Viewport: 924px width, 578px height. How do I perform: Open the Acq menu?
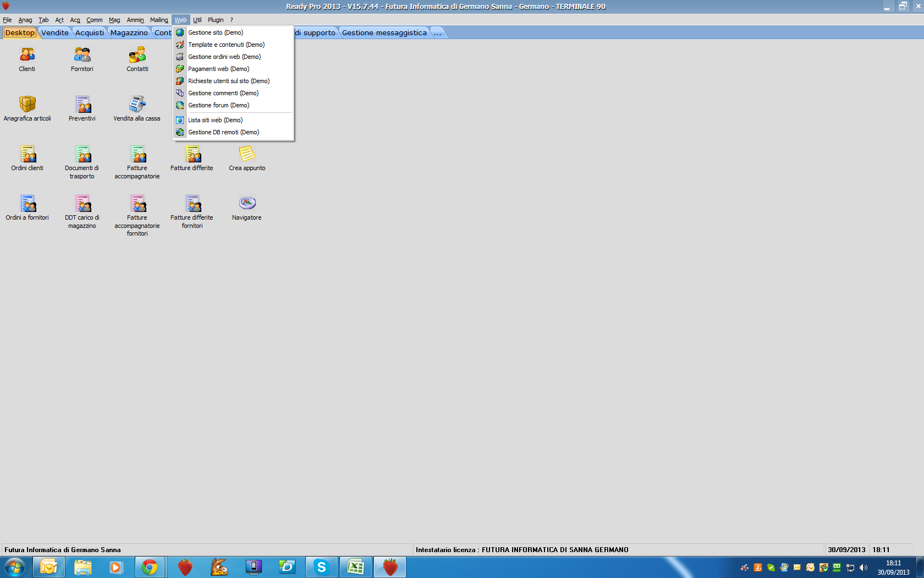[x=75, y=20]
